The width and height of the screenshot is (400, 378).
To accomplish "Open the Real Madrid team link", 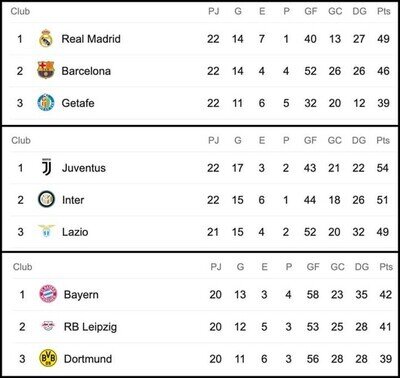I will (91, 39).
